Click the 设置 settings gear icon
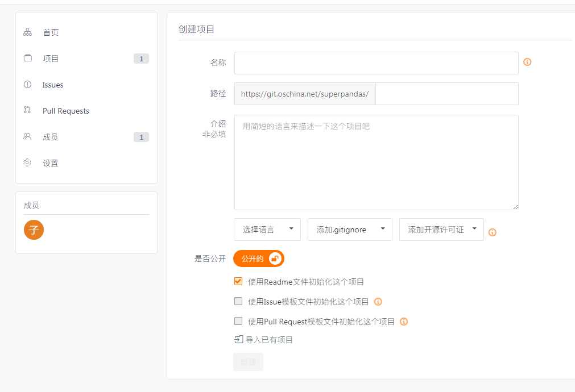 coord(27,162)
